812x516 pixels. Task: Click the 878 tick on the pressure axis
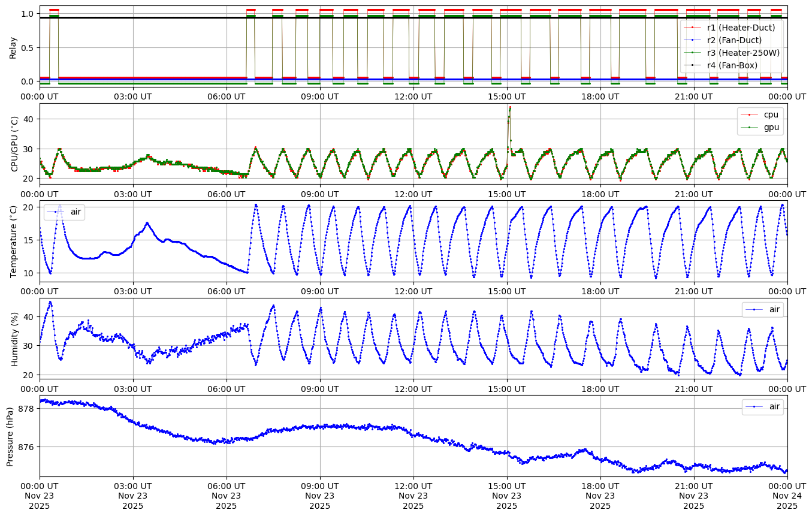(x=27, y=409)
